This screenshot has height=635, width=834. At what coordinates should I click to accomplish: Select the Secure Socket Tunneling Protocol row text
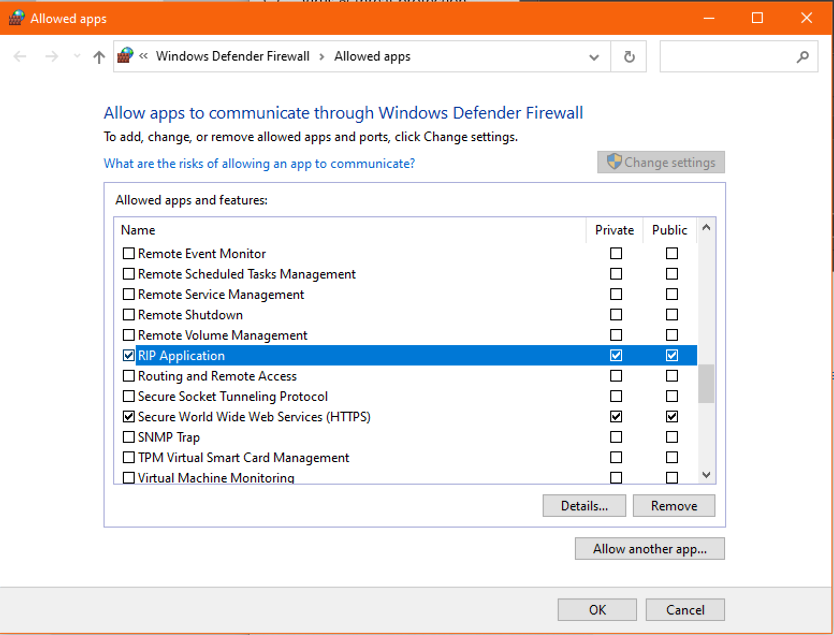232,397
